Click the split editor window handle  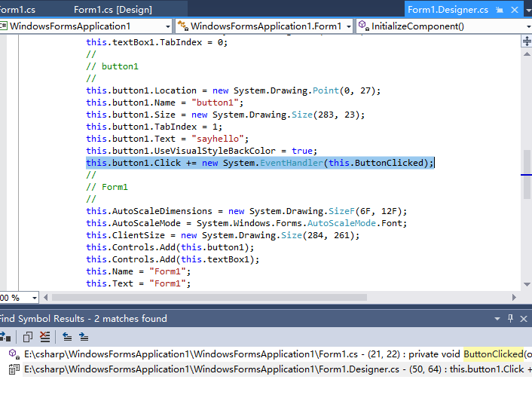527,41
